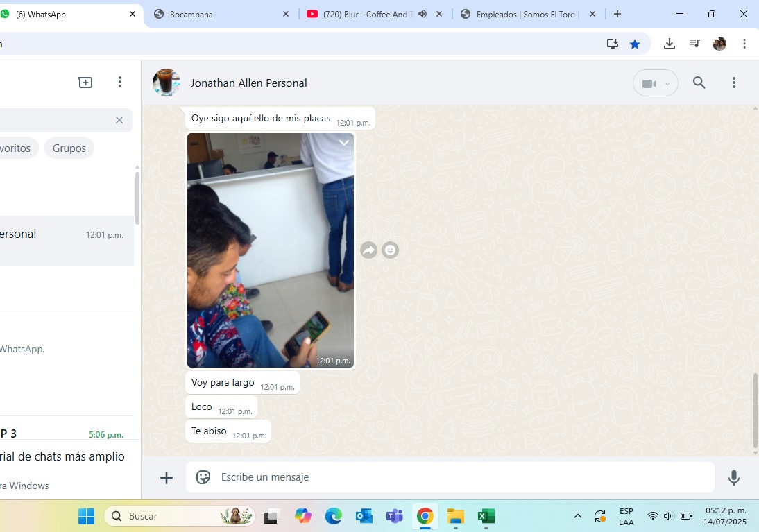Switch to the Empleados Somos El Toro tab
Screen dimensions: 759x532
tap(524, 14)
